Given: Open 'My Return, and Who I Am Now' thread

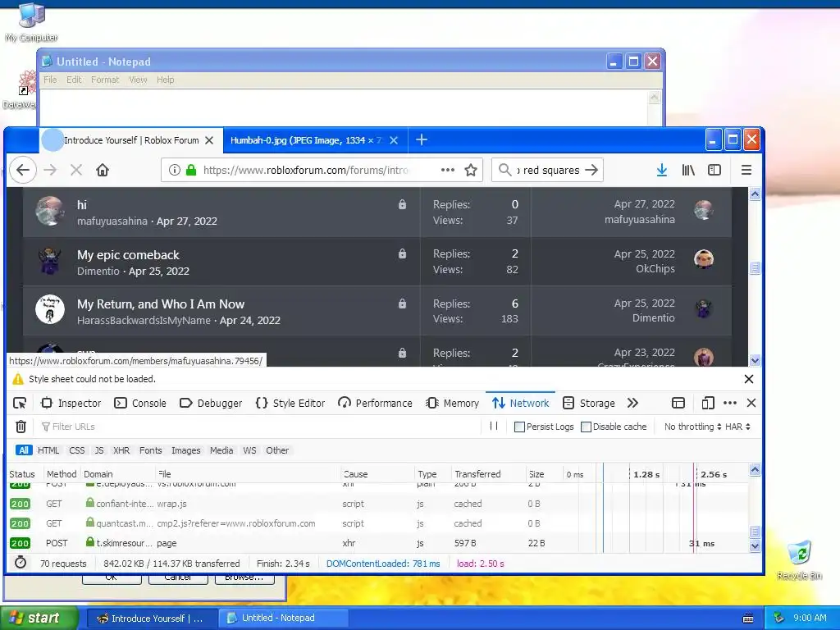Looking at the screenshot, I should point(161,304).
